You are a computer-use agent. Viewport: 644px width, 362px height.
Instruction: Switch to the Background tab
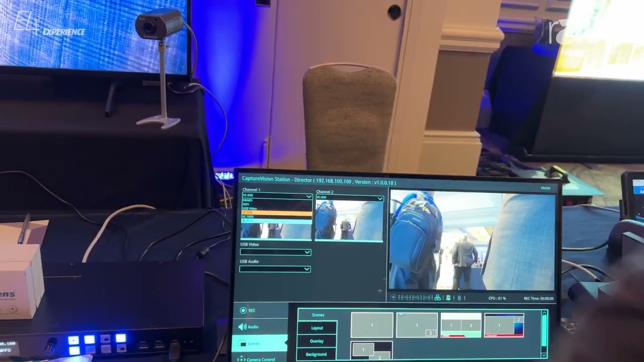[x=316, y=354]
